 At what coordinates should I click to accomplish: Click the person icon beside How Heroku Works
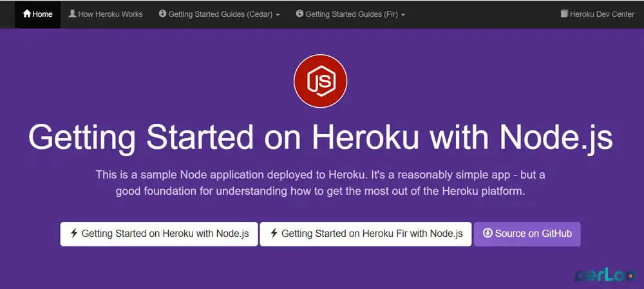point(72,14)
